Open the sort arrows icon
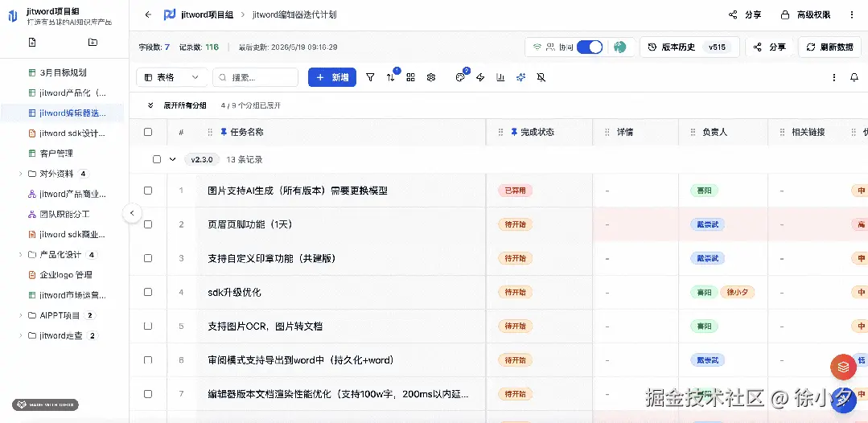The width and height of the screenshot is (868, 423). pyautogui.click(x=391, y=77)
